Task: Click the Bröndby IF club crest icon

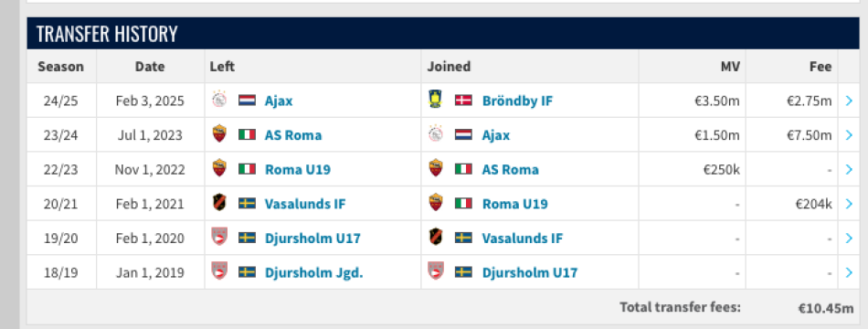Action: click(436, 101)
